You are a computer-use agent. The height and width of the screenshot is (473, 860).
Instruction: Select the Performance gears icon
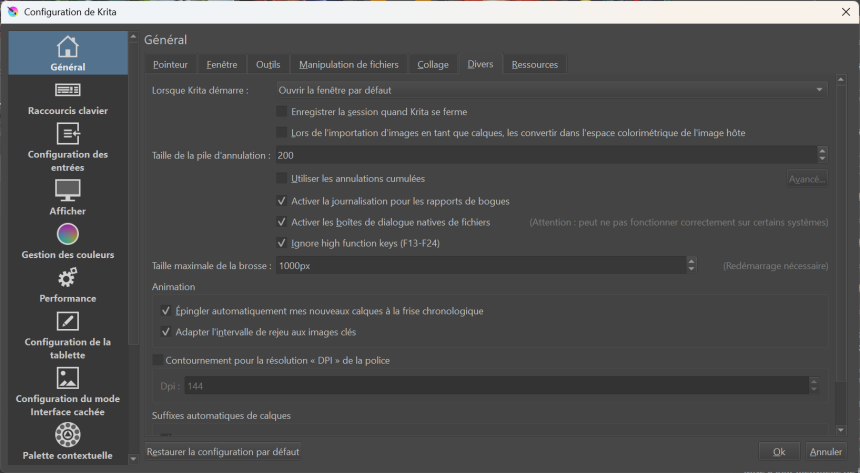[67, 277]
